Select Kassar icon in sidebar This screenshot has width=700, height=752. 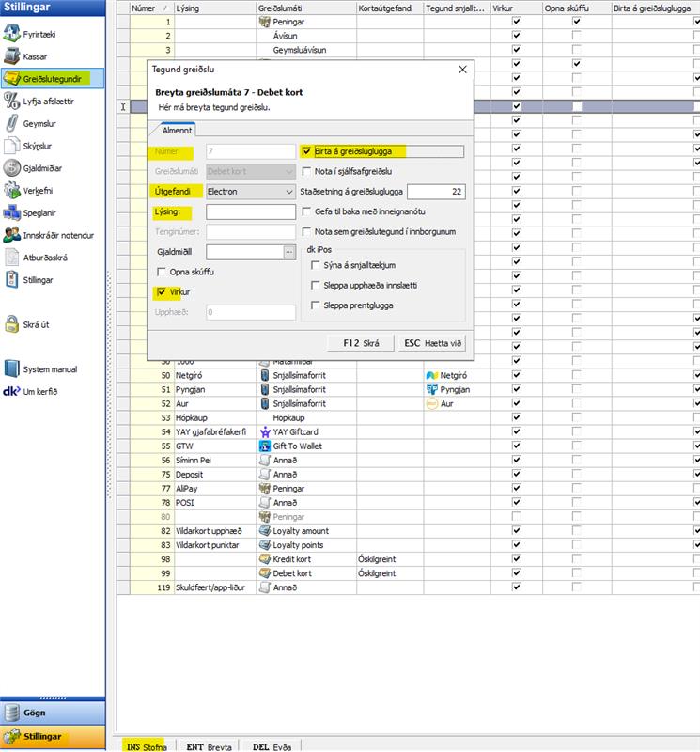coord(13,55)
